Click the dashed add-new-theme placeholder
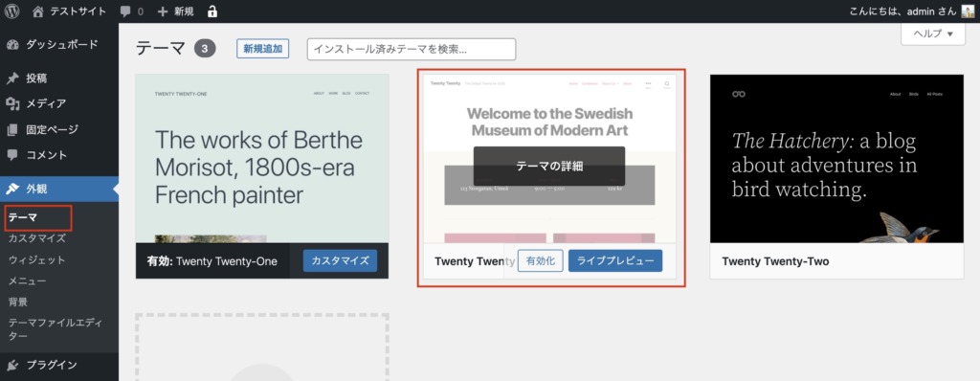 tap(262, 347)
